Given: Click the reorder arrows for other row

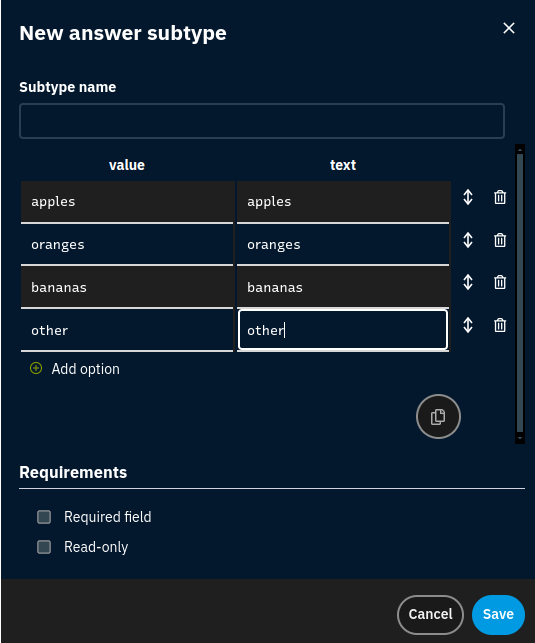Looking at the screenshot, I should pyautogui.click(x=468, y=325).
